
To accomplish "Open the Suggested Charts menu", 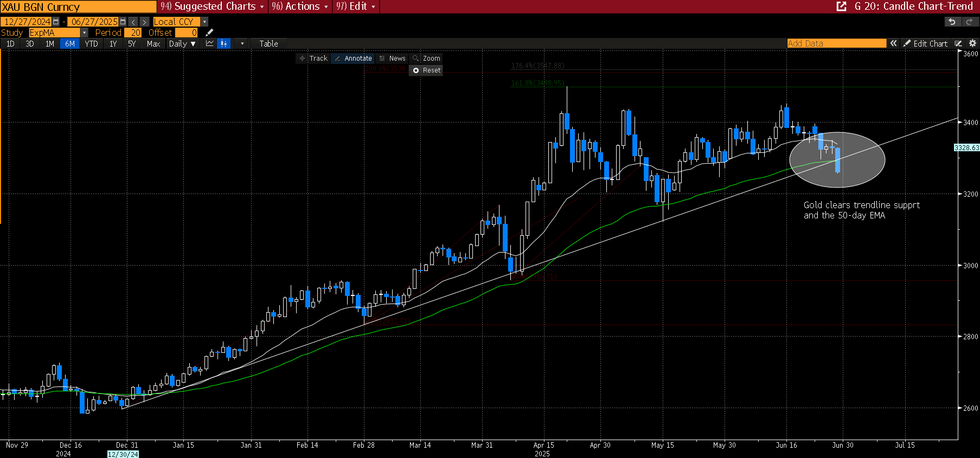I will pyautogui.click(x=212, y=7).
